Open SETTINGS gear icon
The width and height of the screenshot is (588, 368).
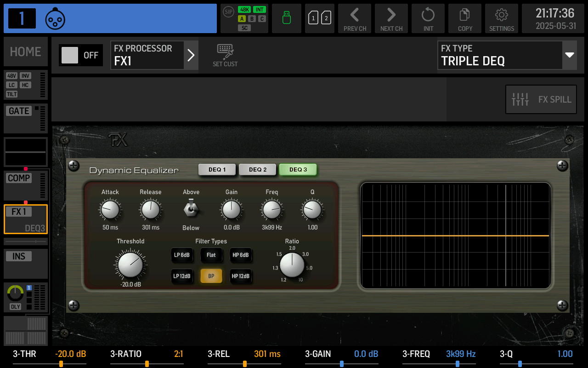pos(502,18)
